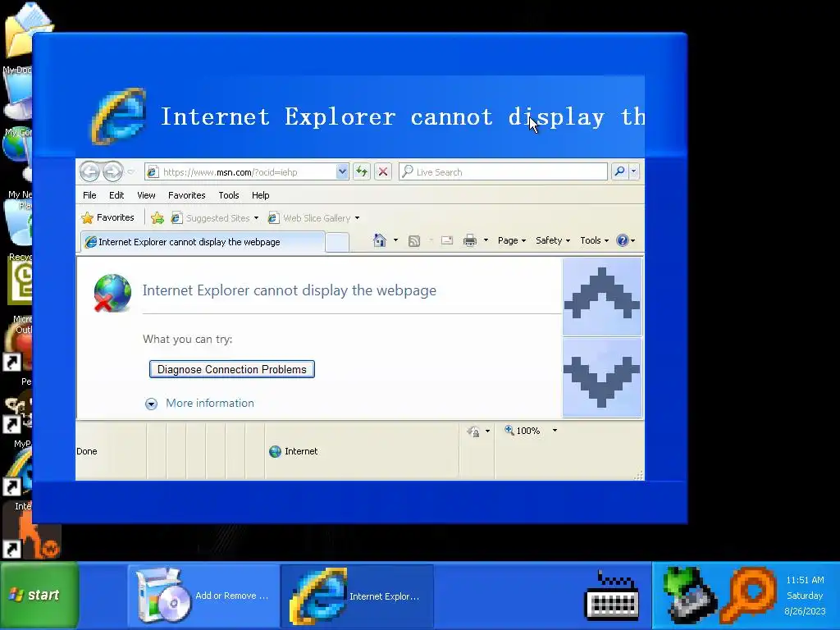Open Suggested Sites dropdown
This screenshot has height=630, width=840.
click(x=214, y=218)
